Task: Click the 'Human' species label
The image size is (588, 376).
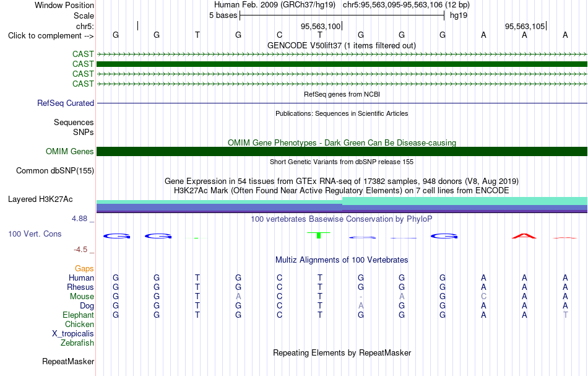Action: (x=81, y=278)
